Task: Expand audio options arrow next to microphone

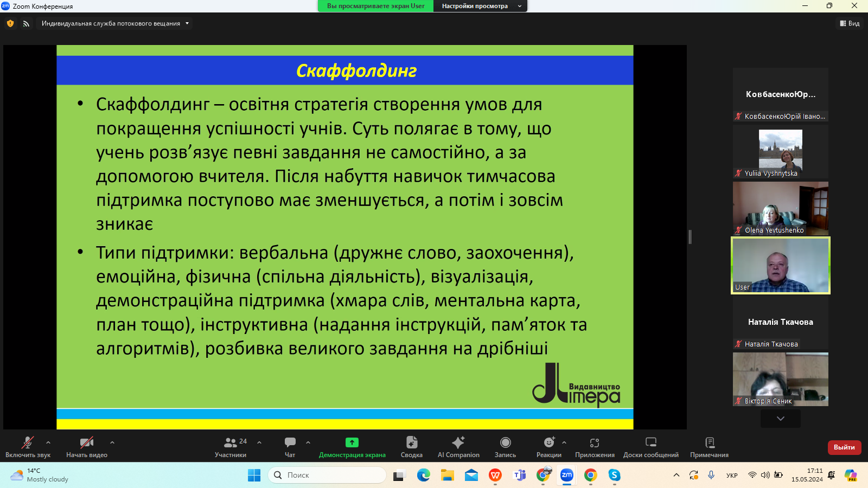Action: coord(48,442)
